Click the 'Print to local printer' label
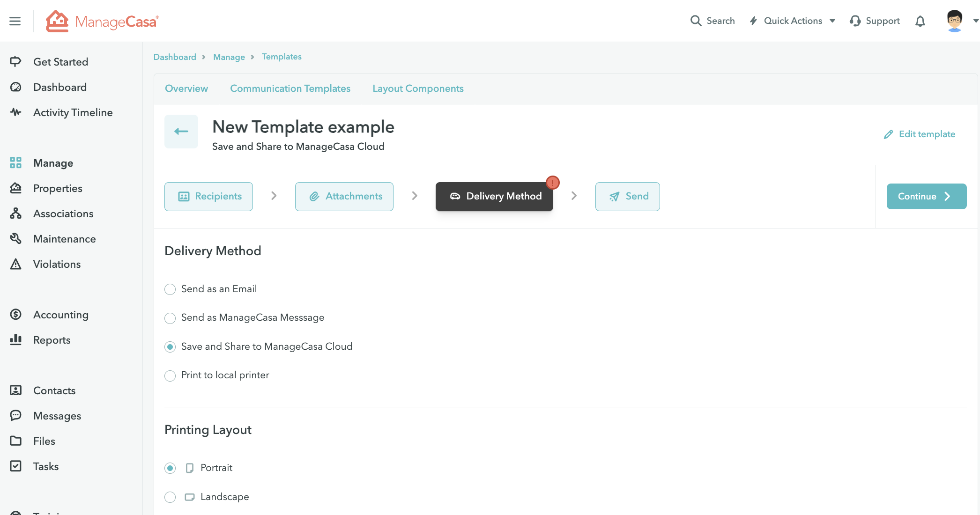This screenshot has width=980, height=515. [x=225, y=375]
